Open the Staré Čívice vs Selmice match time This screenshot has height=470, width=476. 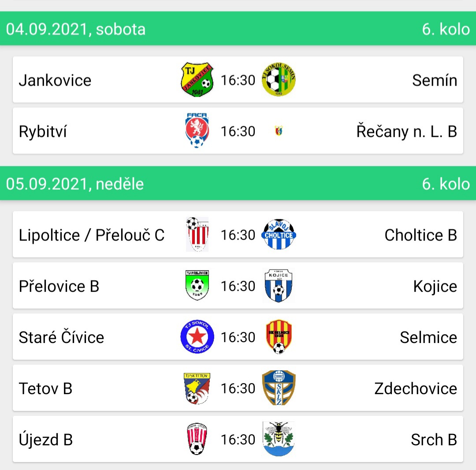[238, 337]
